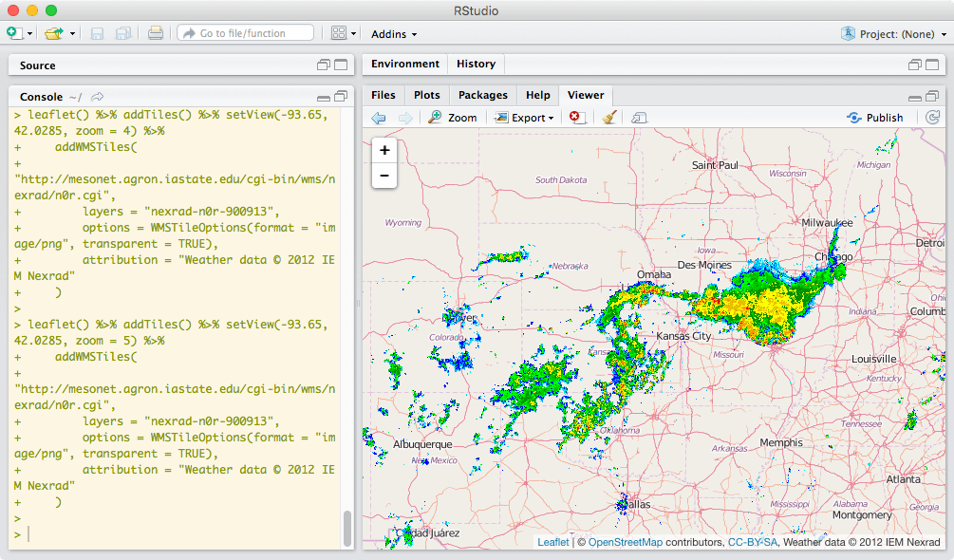Clear all viewer items with broom icon
This screenshot has height=560, width=954.
(x=609, y=118)
